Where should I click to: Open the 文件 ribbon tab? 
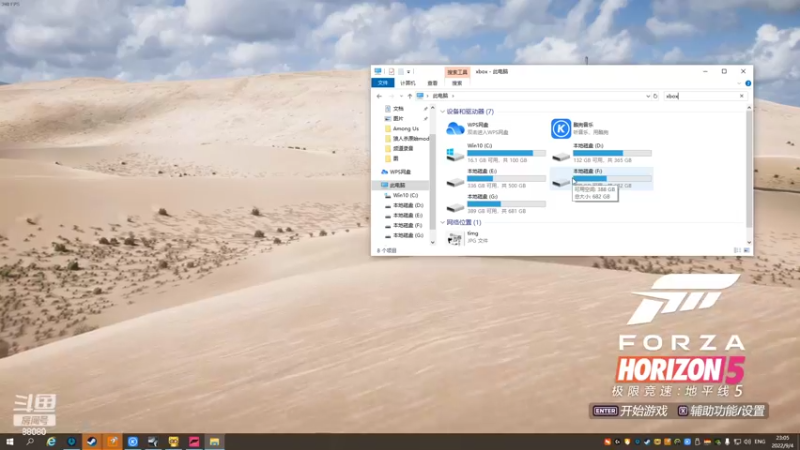[x=383, y=83]
